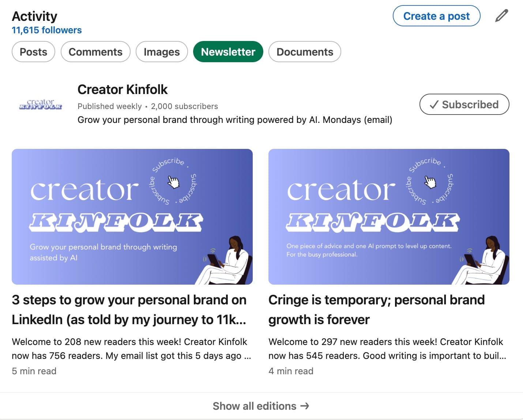Open the Creator Kinfolk newsletter title
523x420 pixels.
(123, 90)
